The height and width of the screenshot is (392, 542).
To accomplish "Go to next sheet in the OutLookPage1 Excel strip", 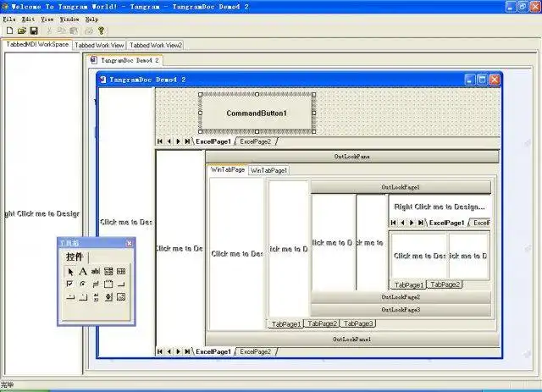I will click(412, 223).
